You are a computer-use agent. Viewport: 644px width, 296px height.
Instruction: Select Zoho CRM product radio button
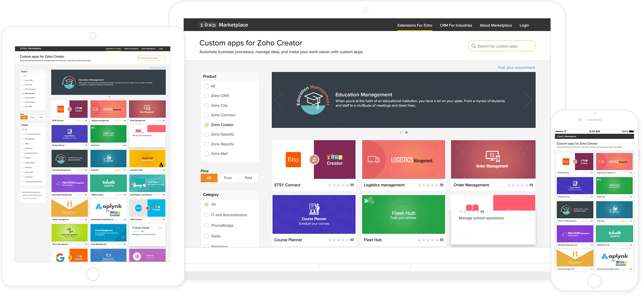[207, 96]
